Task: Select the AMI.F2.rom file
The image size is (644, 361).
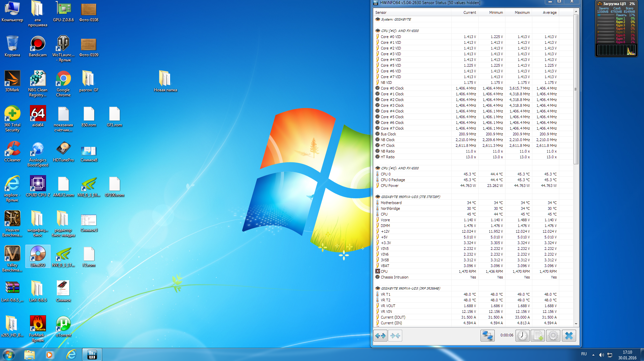Action: [x=63, y=187]
